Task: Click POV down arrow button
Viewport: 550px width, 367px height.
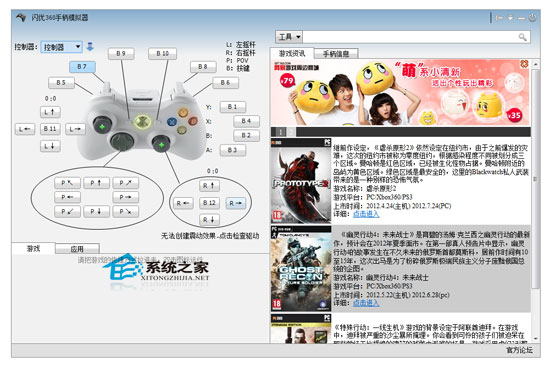Action: pos(96,212)
